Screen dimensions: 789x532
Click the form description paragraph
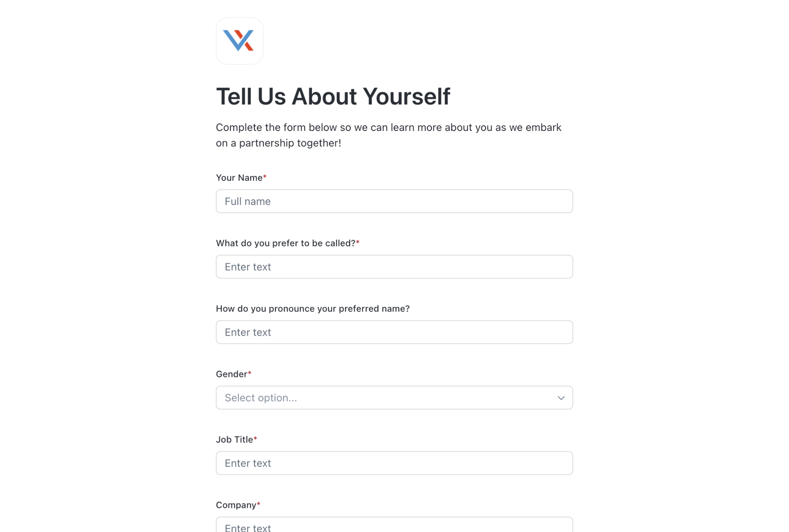coord(388,135)
